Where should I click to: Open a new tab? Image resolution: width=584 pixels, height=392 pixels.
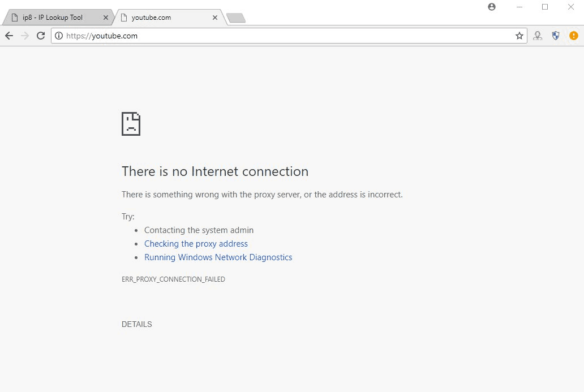[236, 18]
